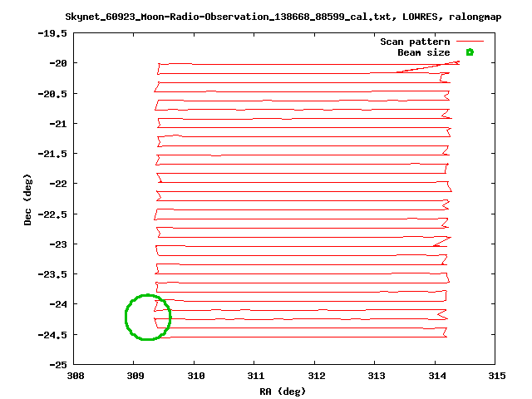Click the red scan pattern legend line
Screen dimensions: 532x399
470,42
